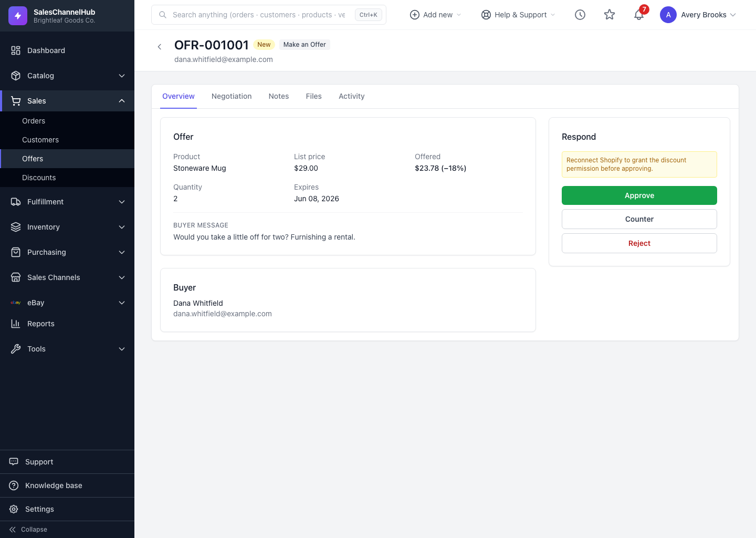Click the search magnifier icon
This screenshot has width=756, height=538.
(163, 15)
